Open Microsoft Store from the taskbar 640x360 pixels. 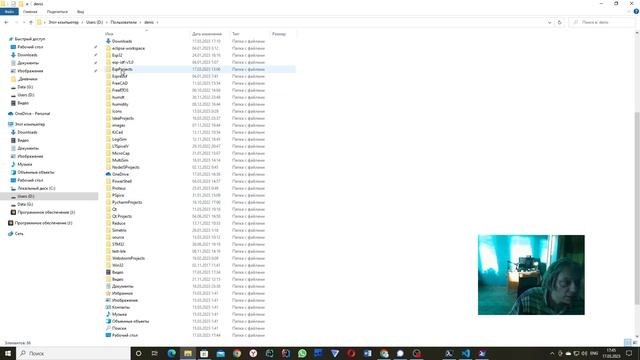(x=204, y=353)
